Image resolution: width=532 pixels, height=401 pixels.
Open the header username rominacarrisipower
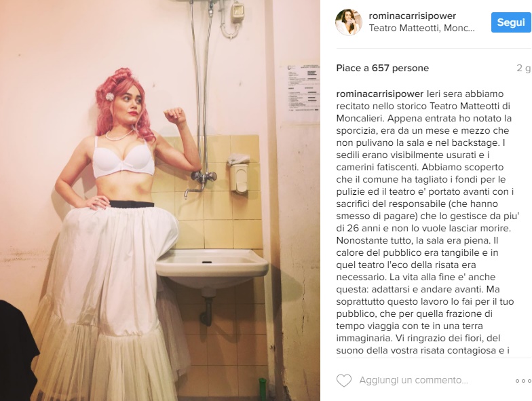[413, 16]
